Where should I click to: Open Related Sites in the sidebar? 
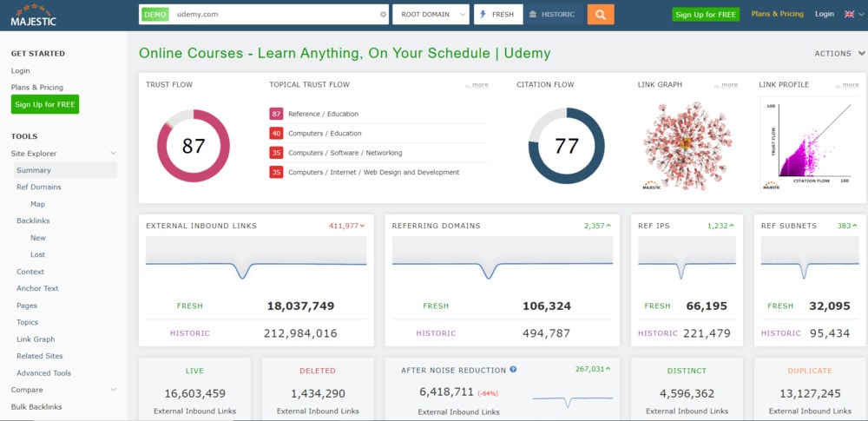coord(40,356)
